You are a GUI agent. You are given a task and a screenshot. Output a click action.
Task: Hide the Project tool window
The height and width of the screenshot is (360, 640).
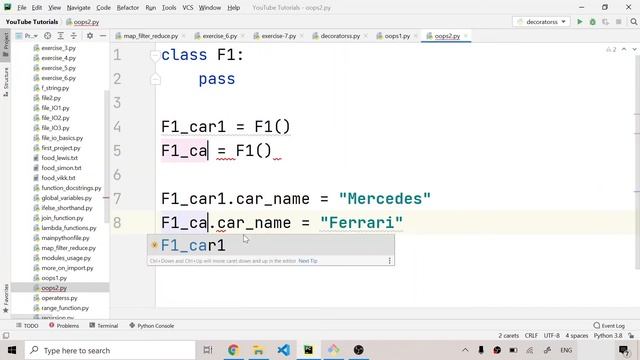pyautogui.click(x=103, y=36)
